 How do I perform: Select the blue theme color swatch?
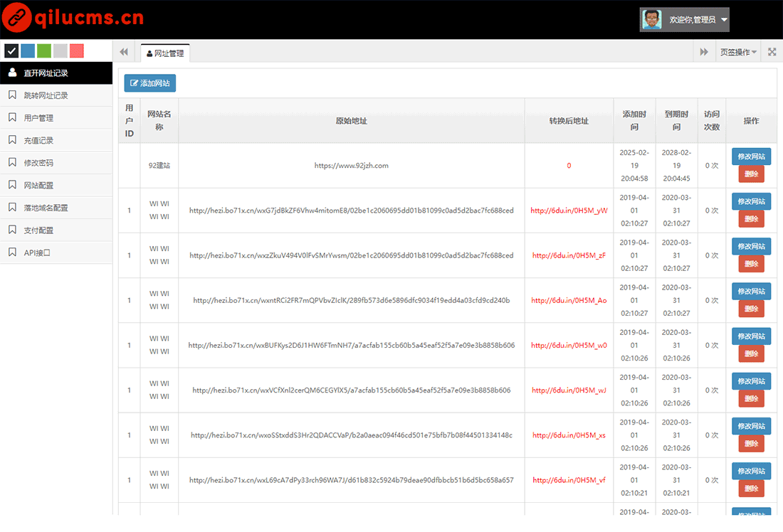coord(28,50)
